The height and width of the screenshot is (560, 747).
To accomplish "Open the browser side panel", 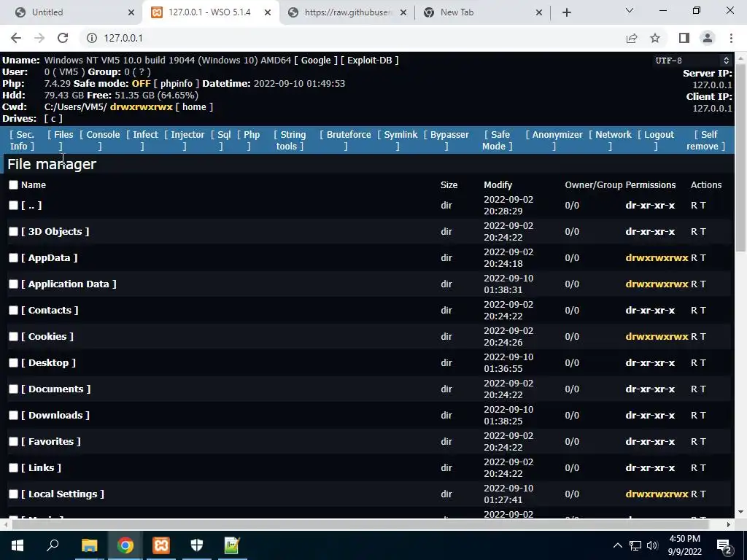I will point(684,38).
